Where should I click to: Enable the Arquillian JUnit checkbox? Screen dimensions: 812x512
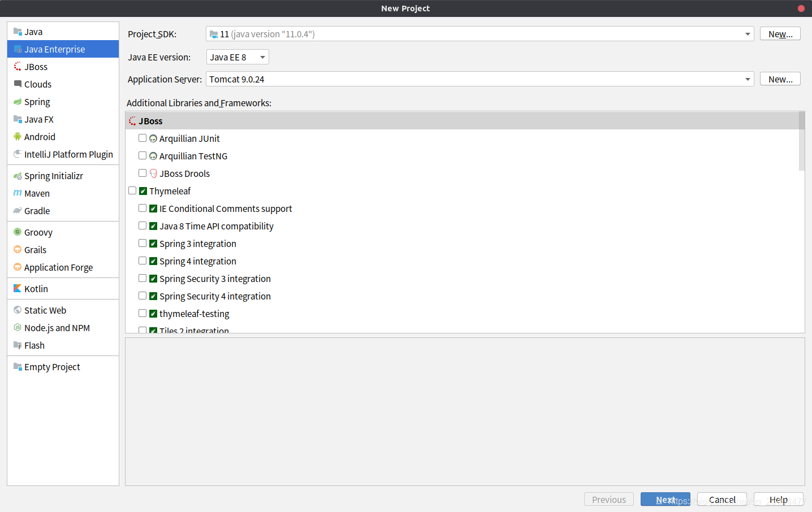(142, 138)
